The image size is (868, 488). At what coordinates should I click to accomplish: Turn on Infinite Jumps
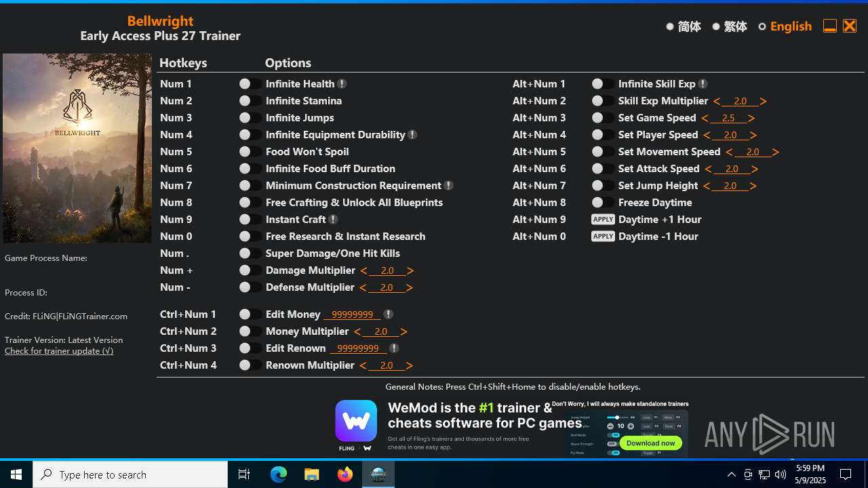[250, 118]
